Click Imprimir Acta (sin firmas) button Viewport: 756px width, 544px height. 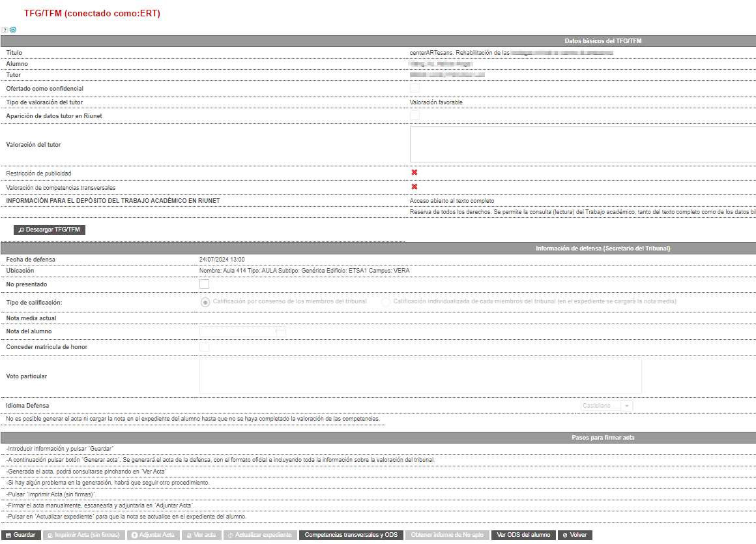click(84, 535)
